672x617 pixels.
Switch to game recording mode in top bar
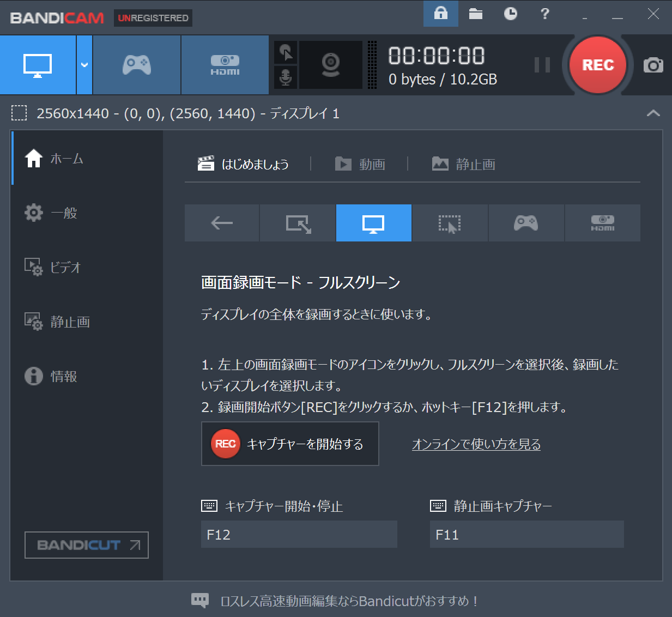pos(137,65)
